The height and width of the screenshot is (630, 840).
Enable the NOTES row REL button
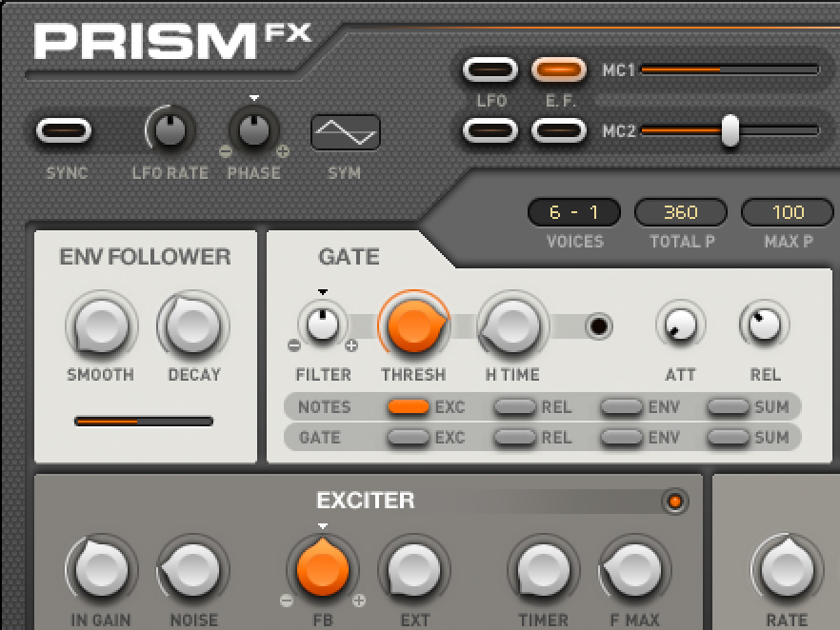514,407
